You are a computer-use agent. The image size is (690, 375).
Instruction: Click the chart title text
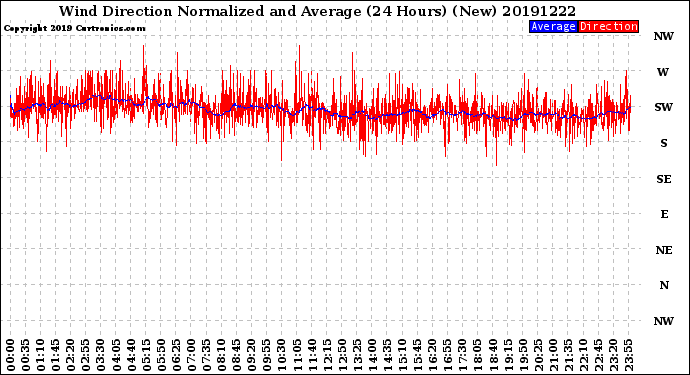(x=317, y=11)
